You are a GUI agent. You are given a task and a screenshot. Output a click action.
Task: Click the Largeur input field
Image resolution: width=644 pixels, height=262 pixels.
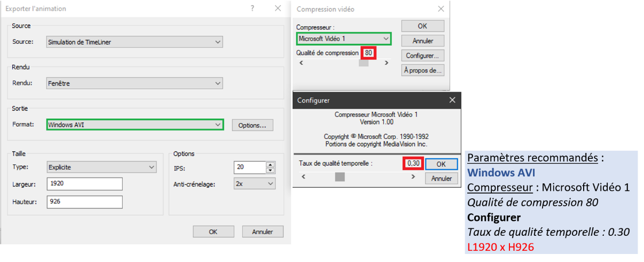click(x=84, y=184)
